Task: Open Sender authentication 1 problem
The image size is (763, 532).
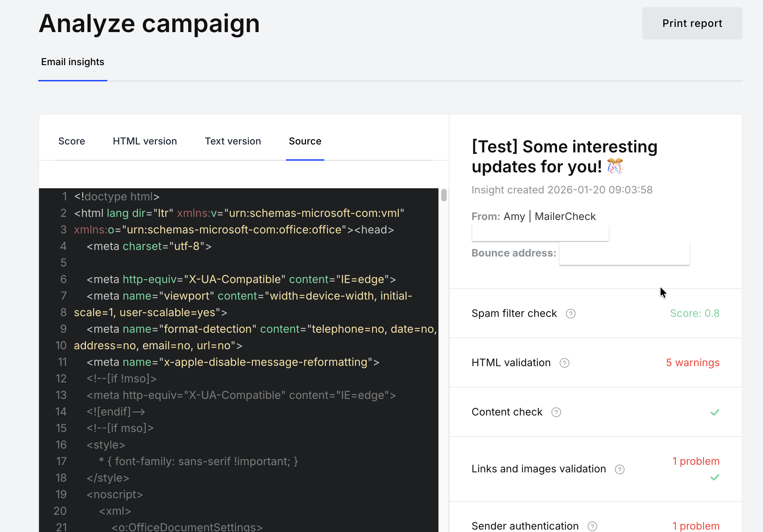Action: pos(696,526)
